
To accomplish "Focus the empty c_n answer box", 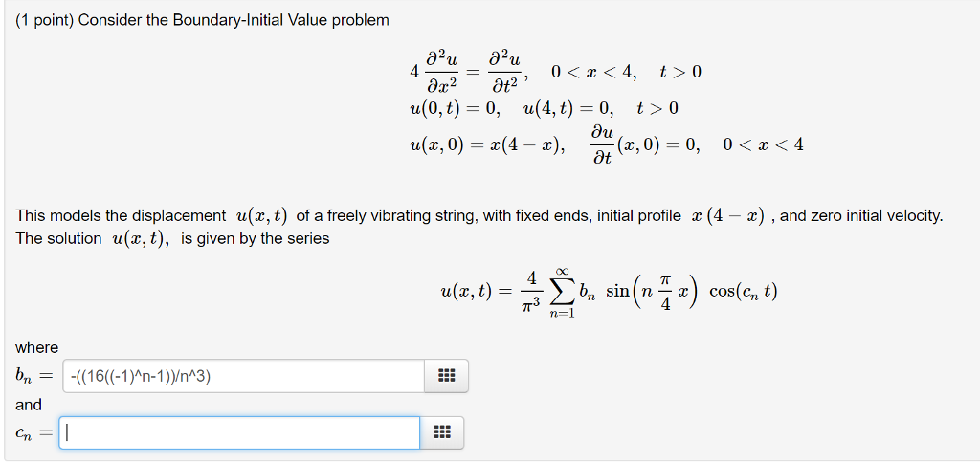I will [x=239, y=432].
